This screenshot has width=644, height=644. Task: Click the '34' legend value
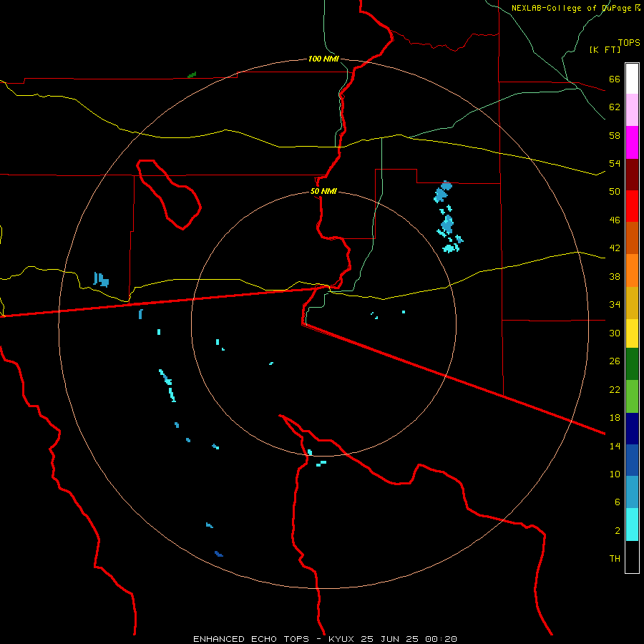pyautogui.click(x=615, y=305)
